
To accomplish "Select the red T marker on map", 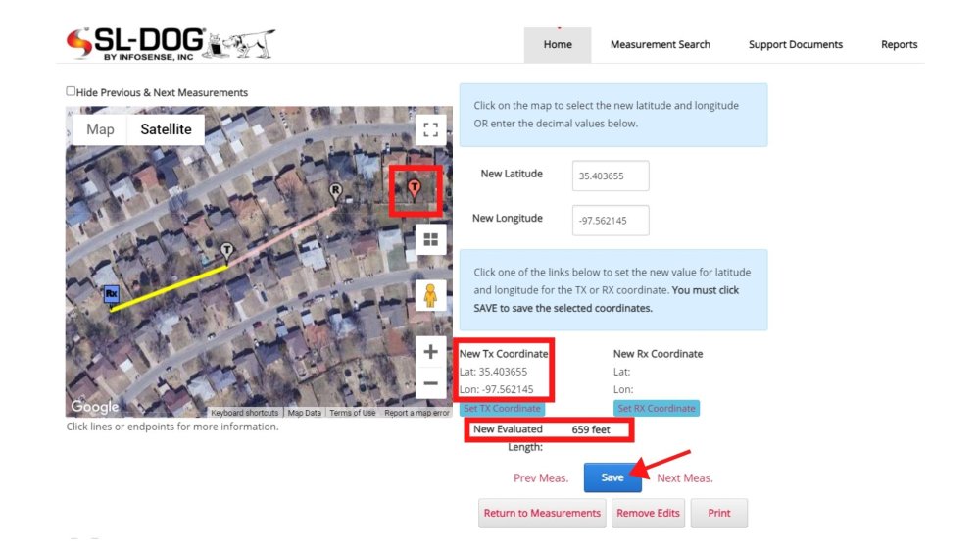I will [414, 189].
